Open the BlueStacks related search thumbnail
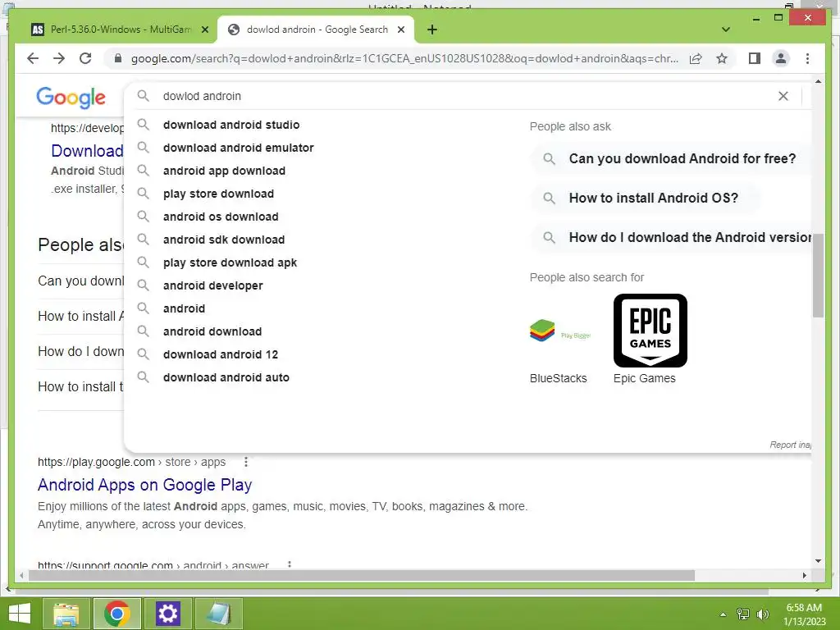Screen dimensions: 840x630 pos(560,331)
